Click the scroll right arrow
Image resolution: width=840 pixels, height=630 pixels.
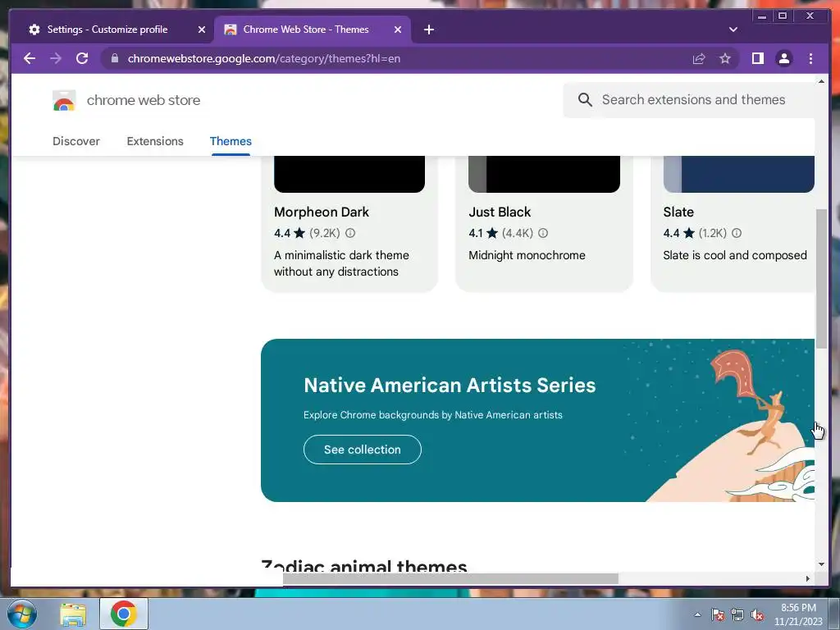click(808, 578)
